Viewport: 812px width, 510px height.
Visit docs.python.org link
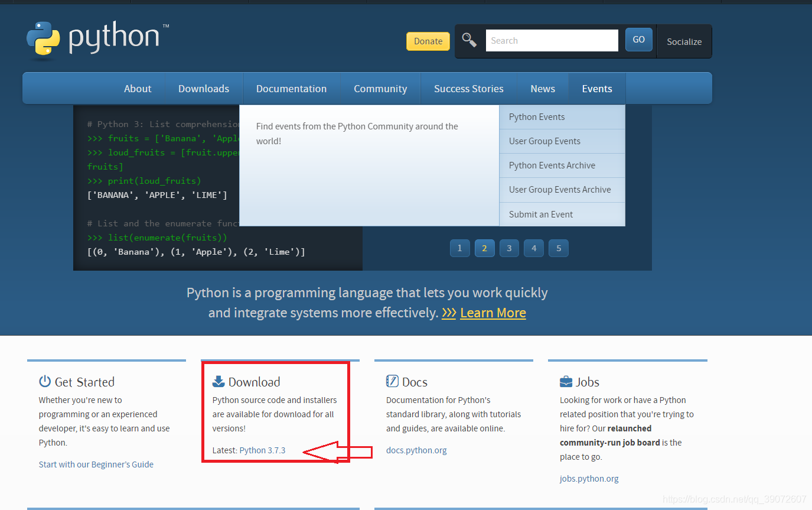tap(416, 450)
